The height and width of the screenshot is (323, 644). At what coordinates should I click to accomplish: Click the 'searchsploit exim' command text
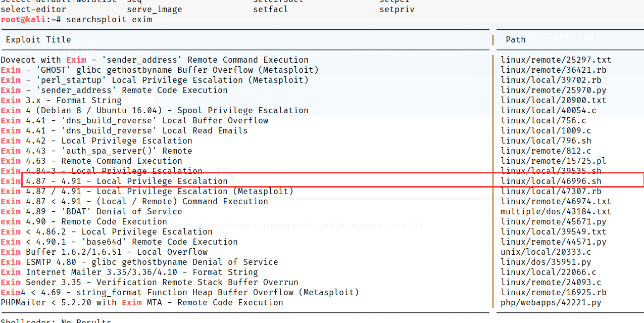(109, 19)
